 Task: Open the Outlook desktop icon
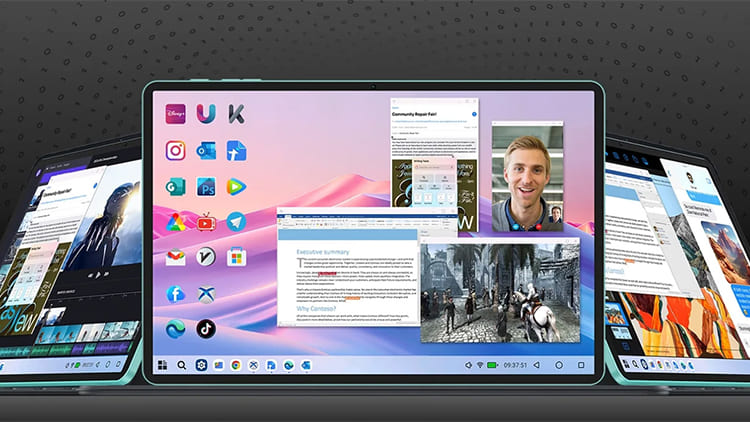click(206, 151)
